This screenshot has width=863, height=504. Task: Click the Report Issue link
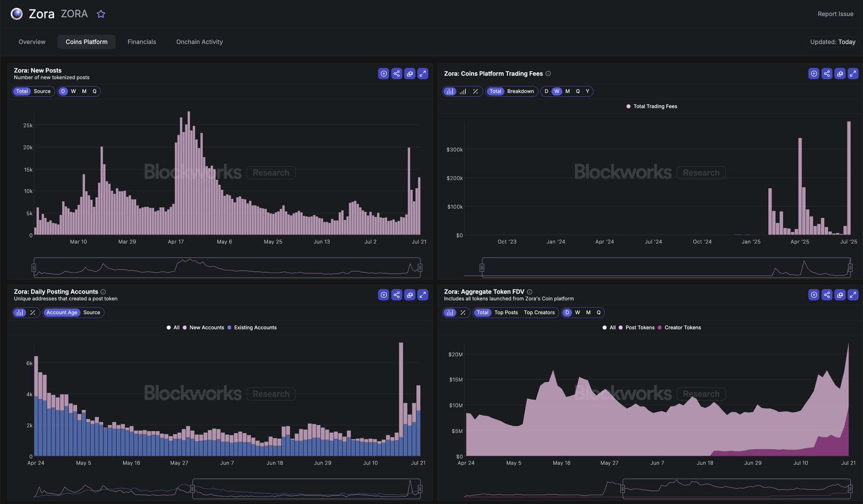pos(835,13)
